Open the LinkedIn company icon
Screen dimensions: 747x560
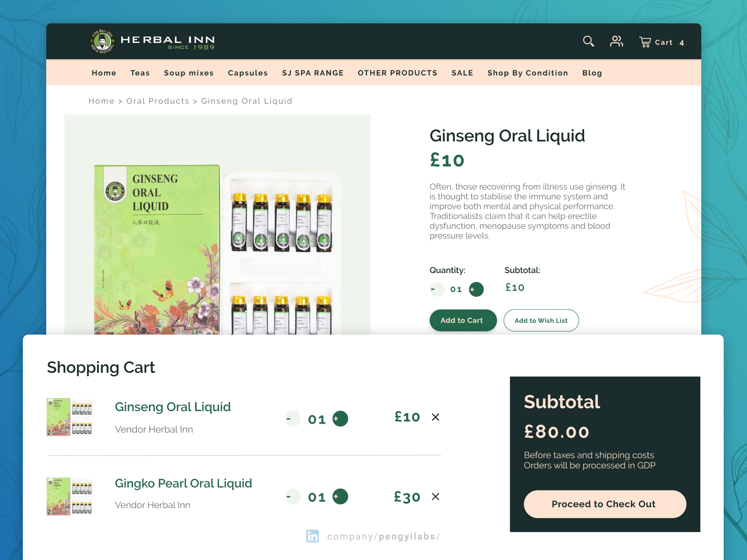(x=312, y=536)
